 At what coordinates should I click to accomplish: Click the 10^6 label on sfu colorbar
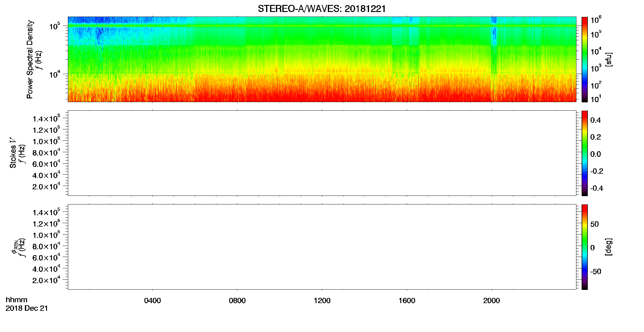click(x=596, y=20)
